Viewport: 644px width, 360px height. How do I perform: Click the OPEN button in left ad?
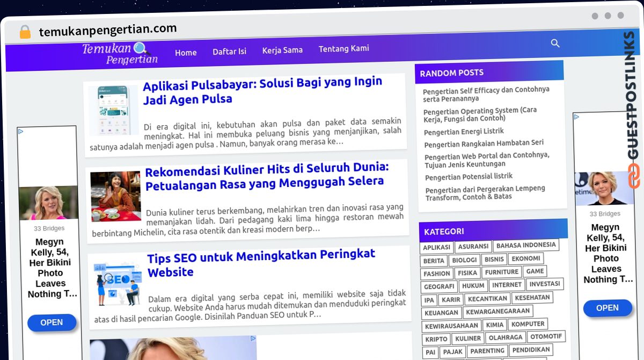tap(52, 322)
